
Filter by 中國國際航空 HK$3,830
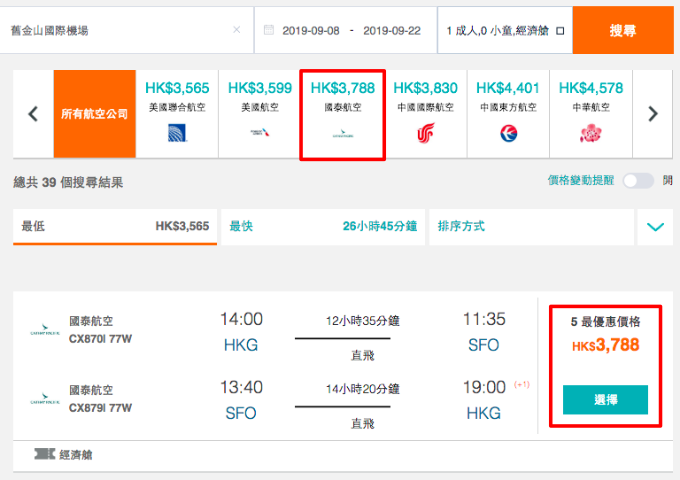(x=425, y=114)
